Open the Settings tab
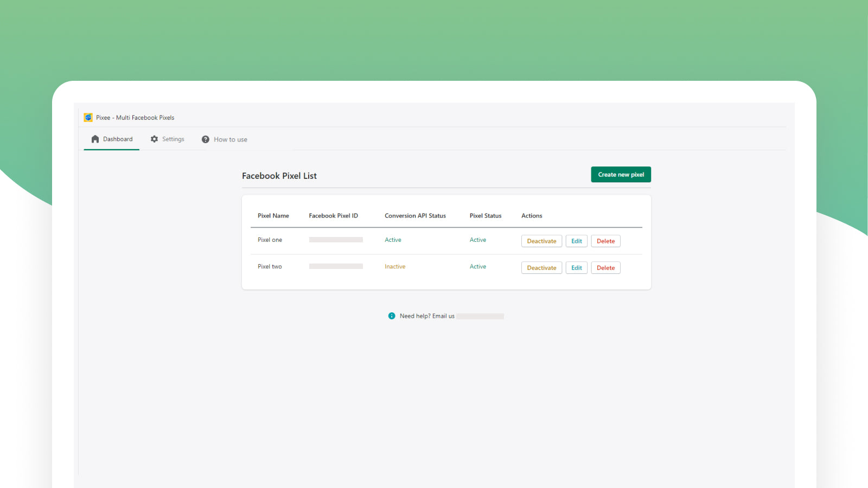868x488 pixels. (173, 139)
